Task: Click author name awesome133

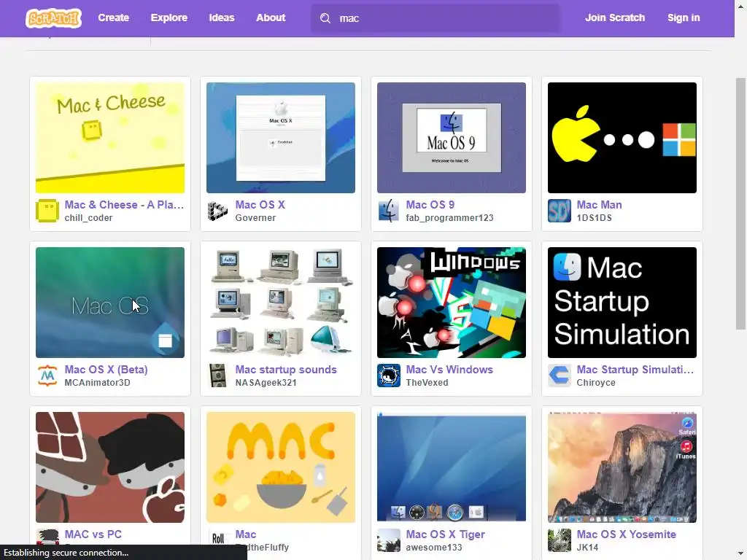Action: tap(434, 548)
